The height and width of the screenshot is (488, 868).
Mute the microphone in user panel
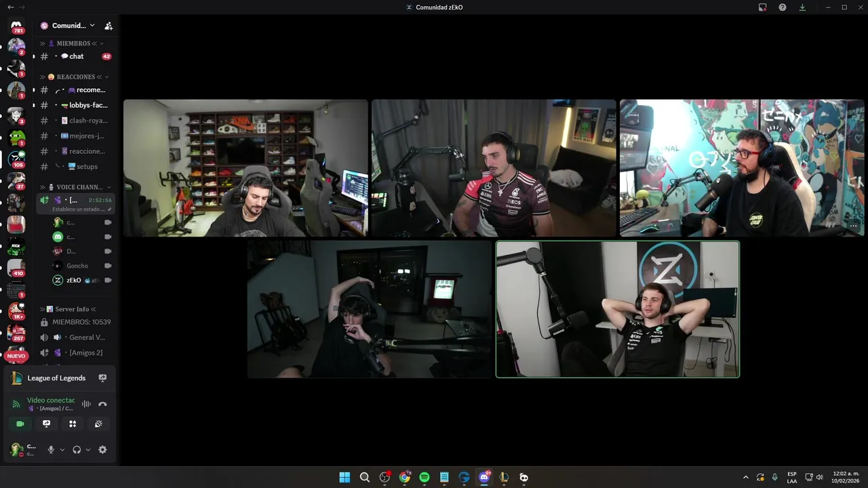[x=51, y=449]
